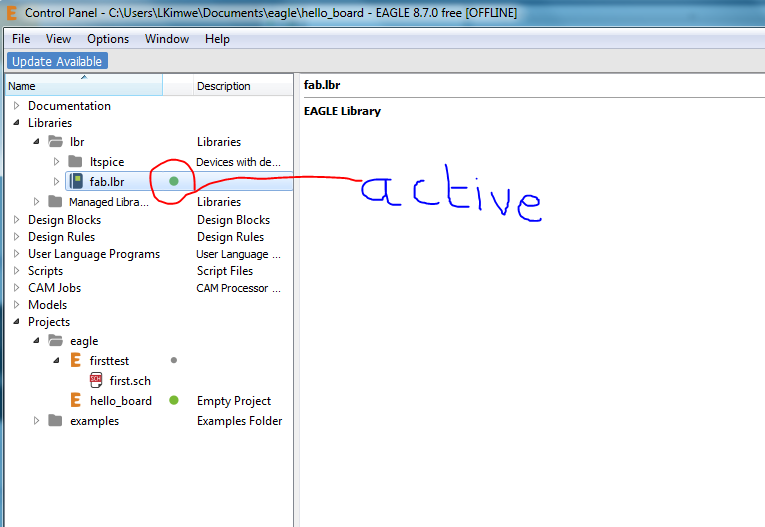Select the Design Rules tree item

point(61,237)
